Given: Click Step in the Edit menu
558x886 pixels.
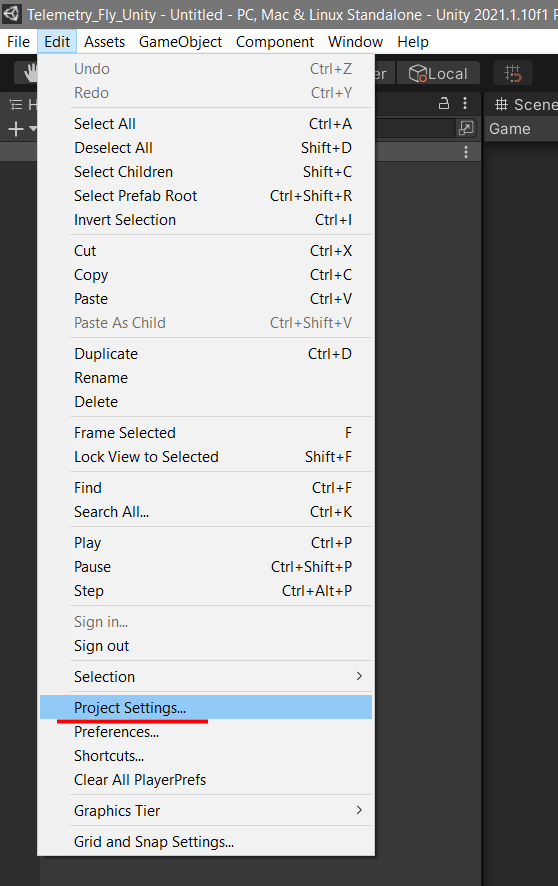Looking at the screenshot, I should tap(206, 591).
